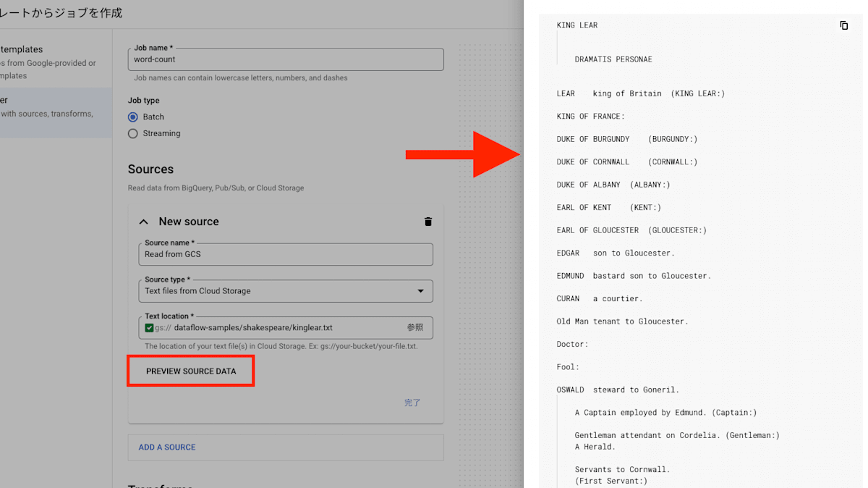Select 'LEAR king of Britain' line
Viewport: 868px width, 488px height.
point(641,93)
